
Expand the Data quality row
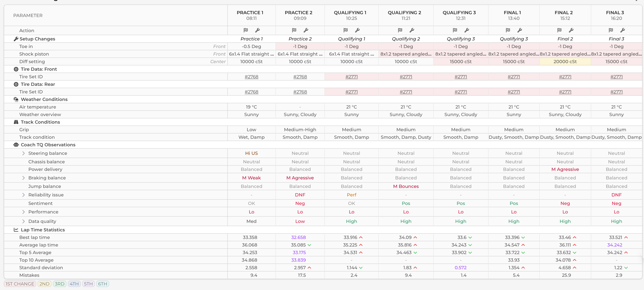pos(23,221)
